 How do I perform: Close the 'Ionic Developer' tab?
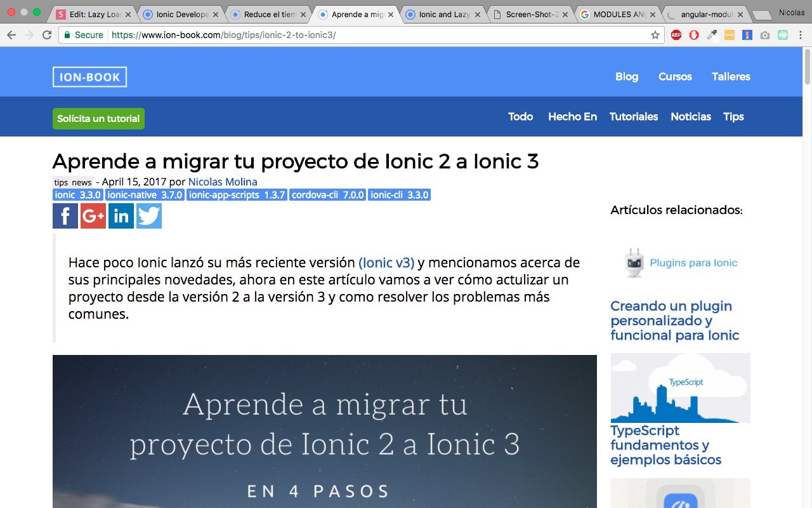pos(215,14)
